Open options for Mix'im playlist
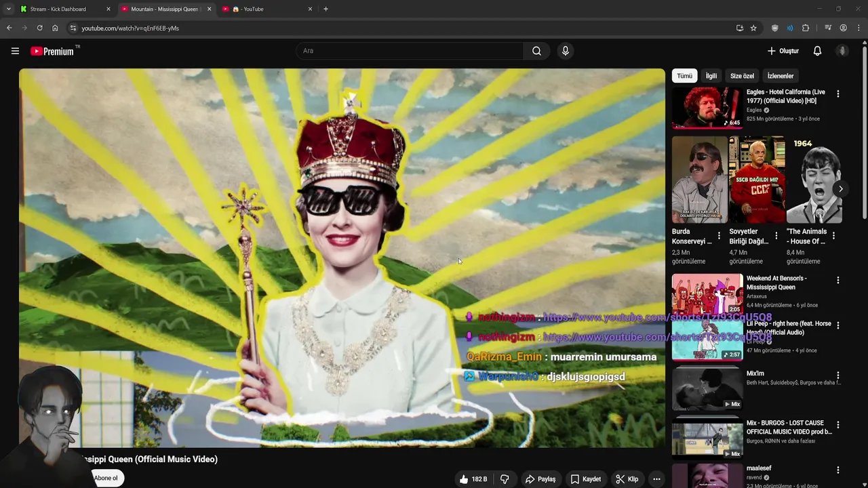Screen dimensions: 868x488 837,375
